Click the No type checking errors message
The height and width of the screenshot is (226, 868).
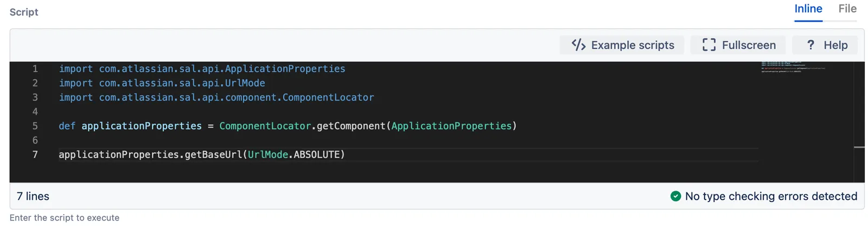pos(771,196)
